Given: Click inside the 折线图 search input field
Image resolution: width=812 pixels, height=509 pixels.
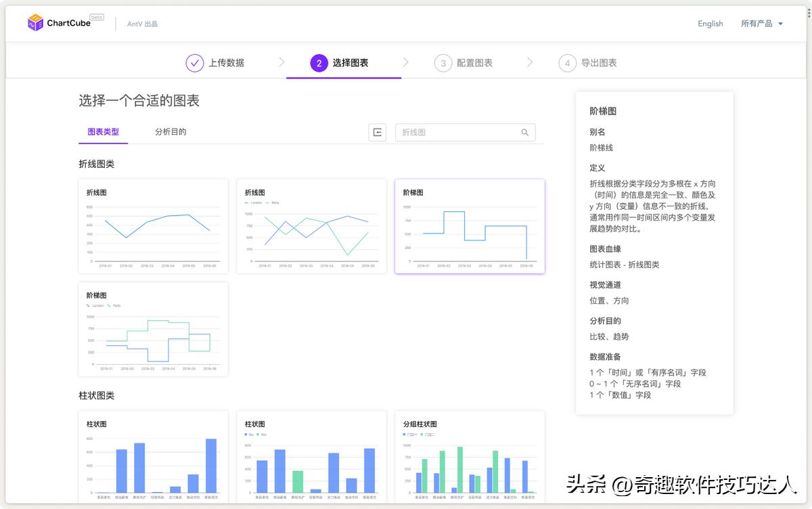Looking at the screenshot, I should (x=453, y=132).
